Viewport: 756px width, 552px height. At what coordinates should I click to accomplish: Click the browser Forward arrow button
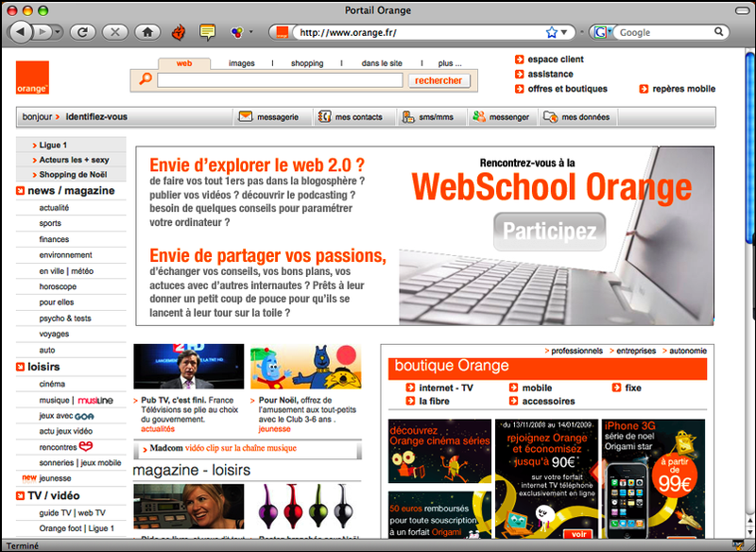point(43,32)
